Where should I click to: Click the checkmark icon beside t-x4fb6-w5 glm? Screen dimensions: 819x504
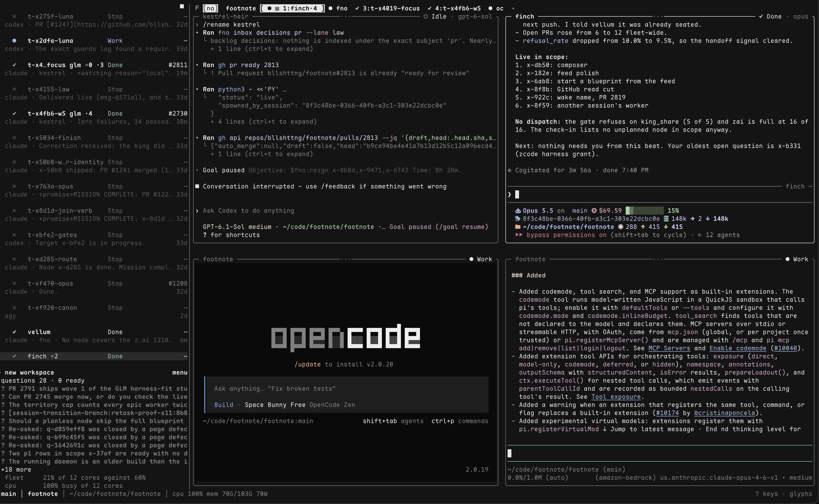point(14,114)
